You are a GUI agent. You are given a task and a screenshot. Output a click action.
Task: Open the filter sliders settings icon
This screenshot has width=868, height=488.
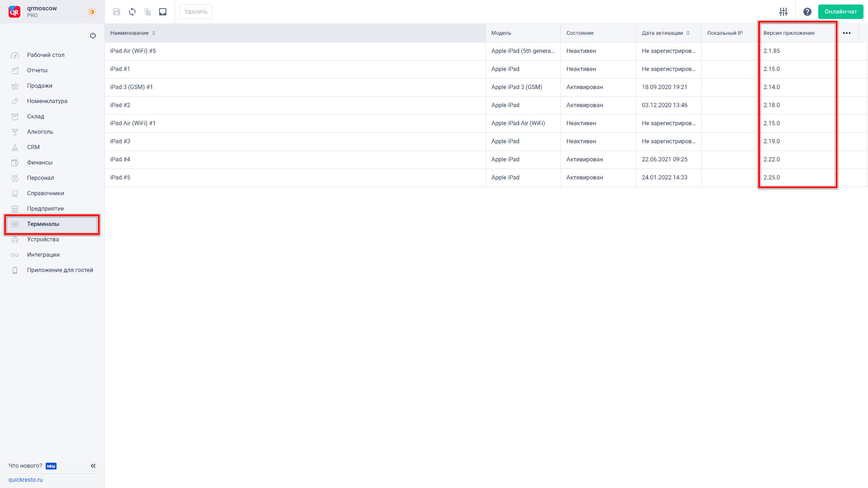tap(783, 12)
